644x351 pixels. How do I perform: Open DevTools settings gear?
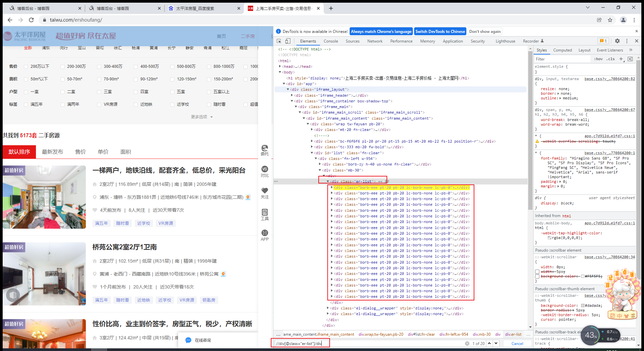pyautogui.click(x=617, y=41)
